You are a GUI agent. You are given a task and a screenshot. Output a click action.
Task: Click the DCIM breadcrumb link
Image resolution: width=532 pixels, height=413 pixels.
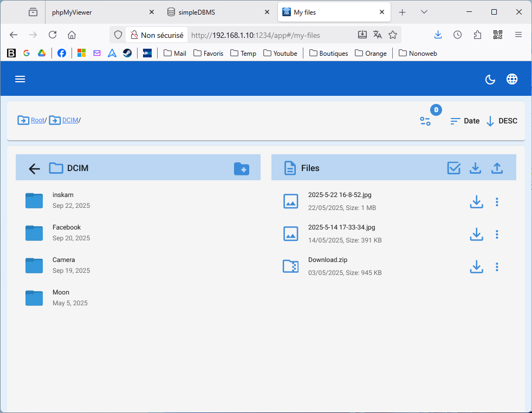[x=70, y=120]
